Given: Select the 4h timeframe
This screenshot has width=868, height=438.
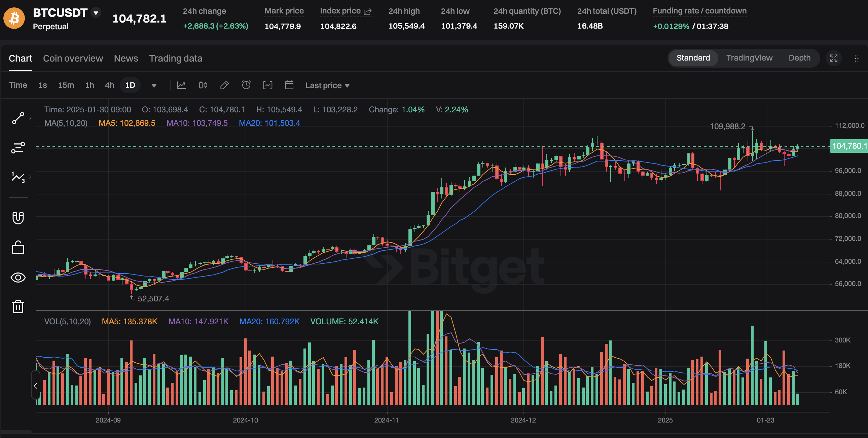Looking at the screenshot, I should [109, 85].
